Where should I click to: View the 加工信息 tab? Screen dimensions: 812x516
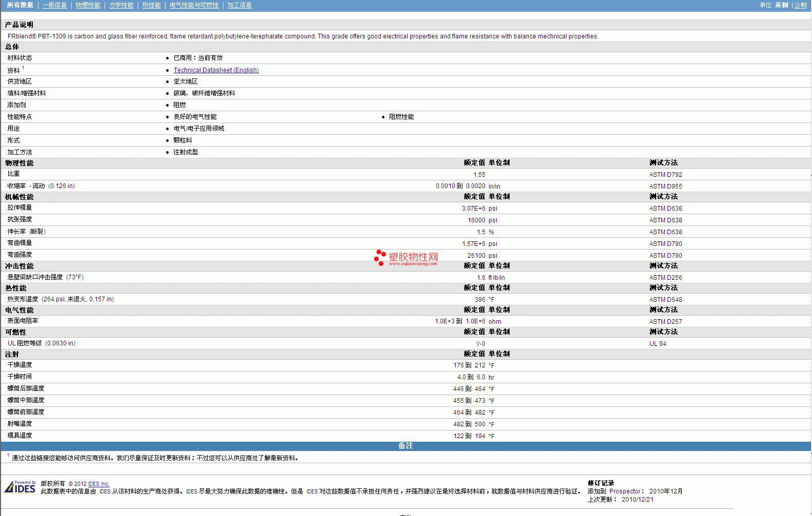(x=239, y=5)
